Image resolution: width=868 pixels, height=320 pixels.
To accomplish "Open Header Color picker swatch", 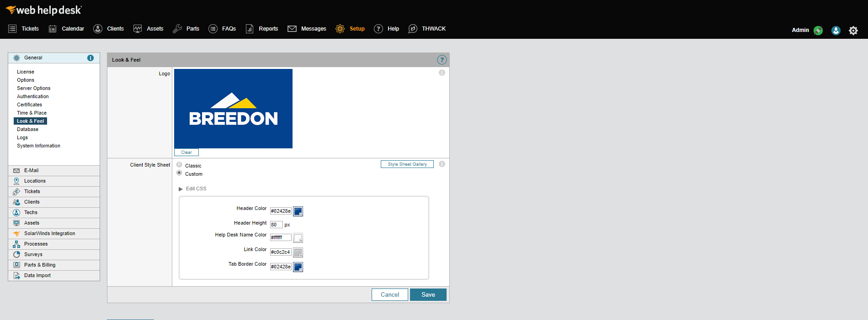I will [x=298, y=211].
